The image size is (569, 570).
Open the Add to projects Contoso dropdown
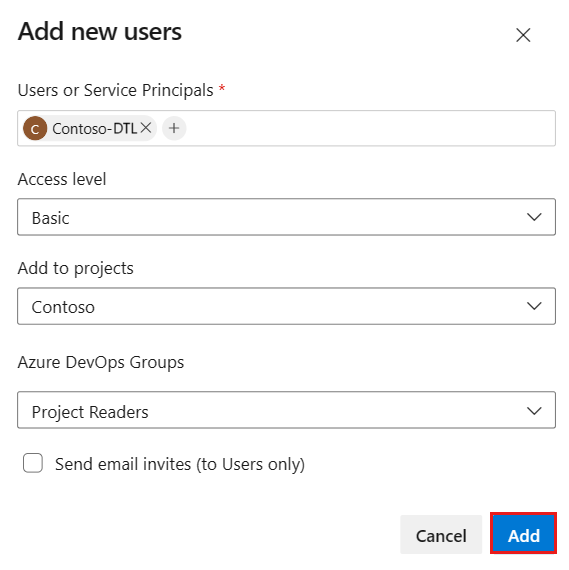286,306
